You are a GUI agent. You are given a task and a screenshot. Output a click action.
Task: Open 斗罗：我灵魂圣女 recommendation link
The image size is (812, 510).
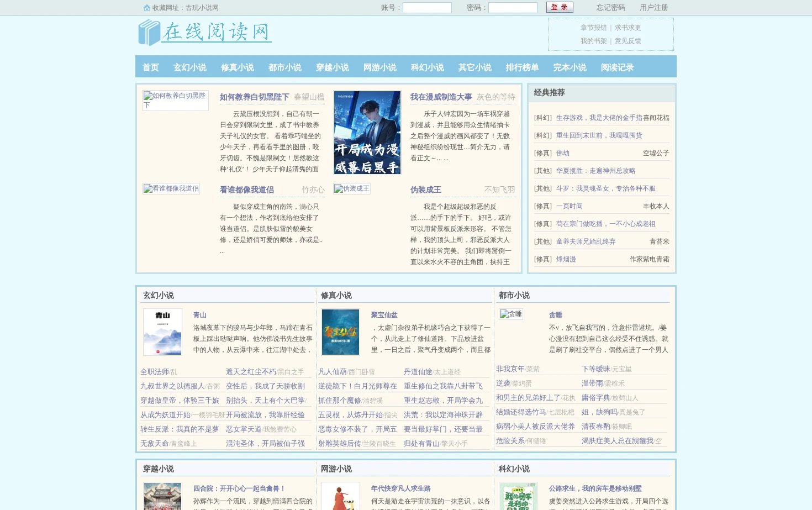pos(606,188)
